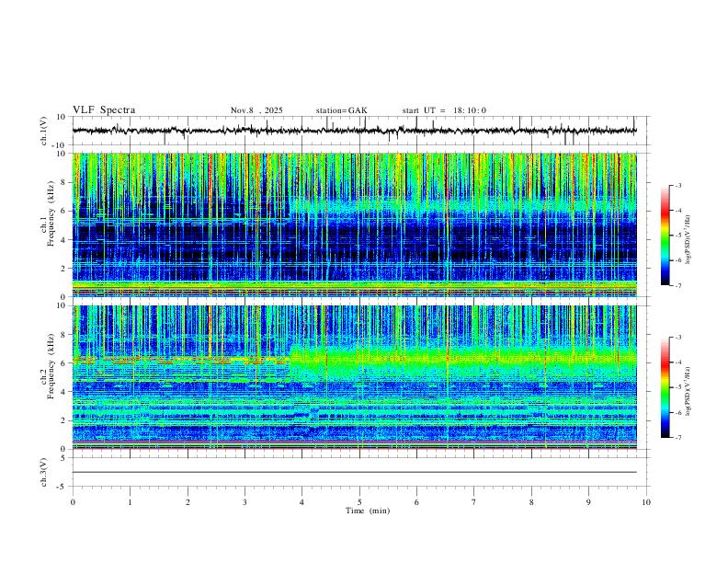Click the 'VLF Spectra' title text
The width and height of the screenshot is (728, 563).
point(104,110)
